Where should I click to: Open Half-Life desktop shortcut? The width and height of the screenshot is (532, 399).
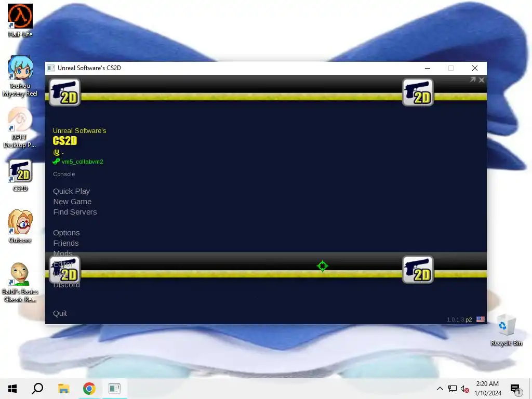tap(20, 20)
